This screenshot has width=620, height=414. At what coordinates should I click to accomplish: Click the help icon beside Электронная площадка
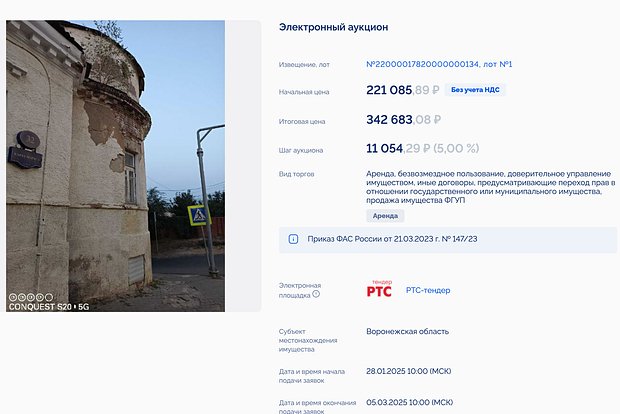tap(316, 294)
